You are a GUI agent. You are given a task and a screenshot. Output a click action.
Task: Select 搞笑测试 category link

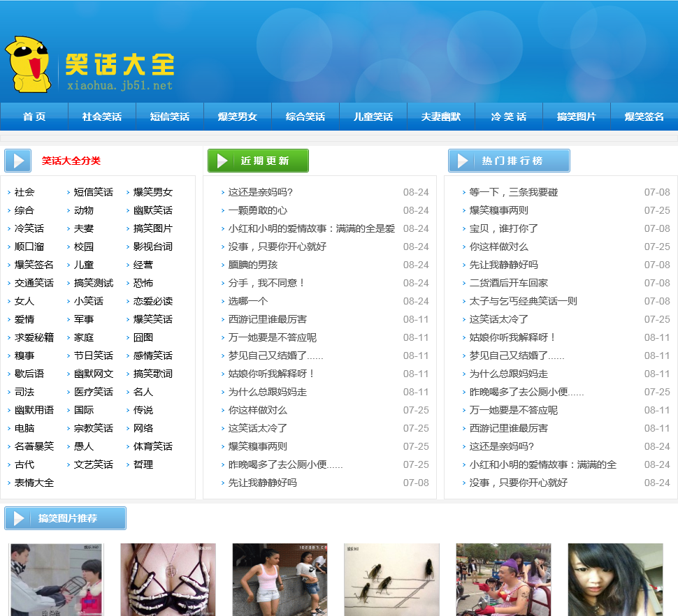pos(94,283)
